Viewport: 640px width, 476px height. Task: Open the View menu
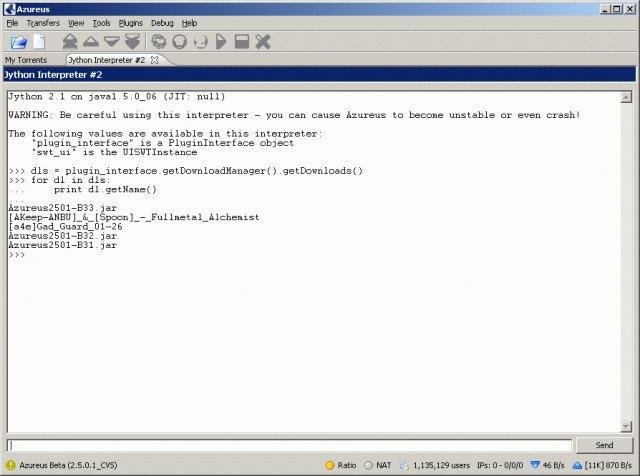(x=76, y=23)
